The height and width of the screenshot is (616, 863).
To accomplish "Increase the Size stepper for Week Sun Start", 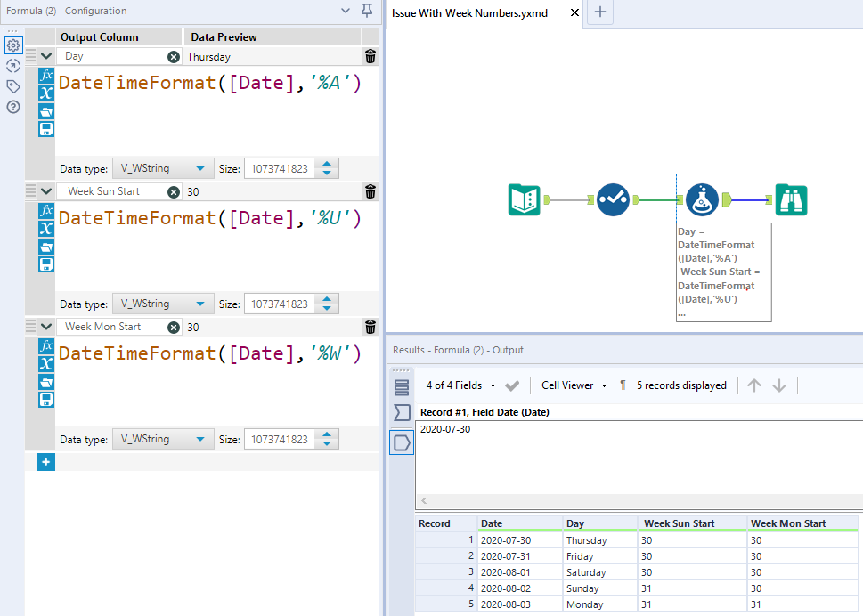I will click(x=328, y=299).
